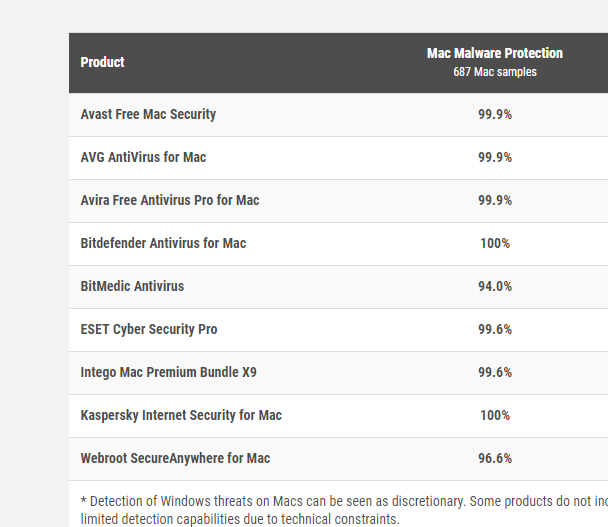The image size is (608, 527).
Task: Click Intego Mac Premium Bundle X9
Action: pyautogui.click(x=168, y=372)
